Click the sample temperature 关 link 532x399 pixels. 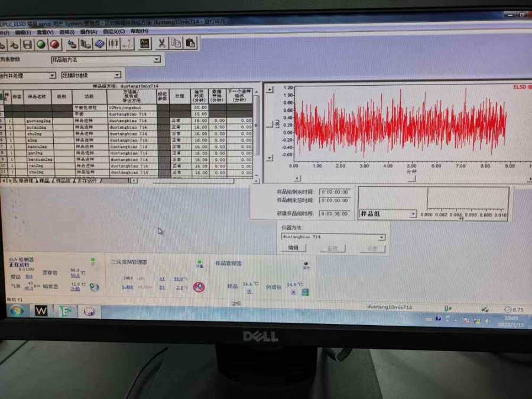(249, 291)
